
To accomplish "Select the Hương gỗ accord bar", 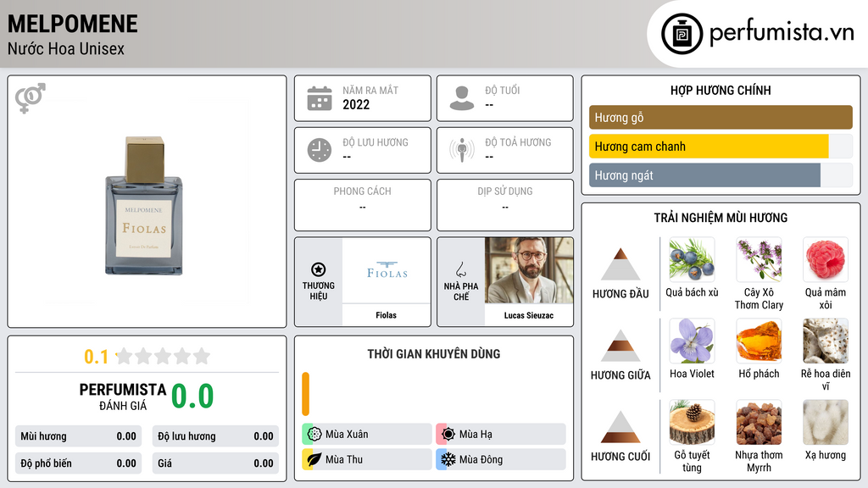I will click(721, 117).
